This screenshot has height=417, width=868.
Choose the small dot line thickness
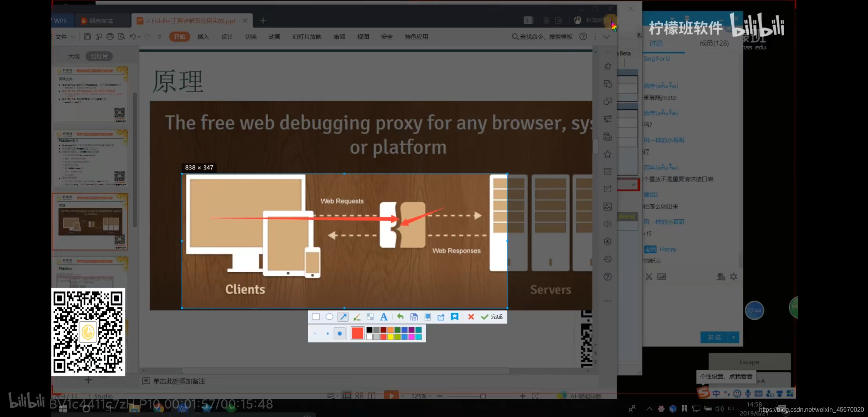tap(315, 334)
